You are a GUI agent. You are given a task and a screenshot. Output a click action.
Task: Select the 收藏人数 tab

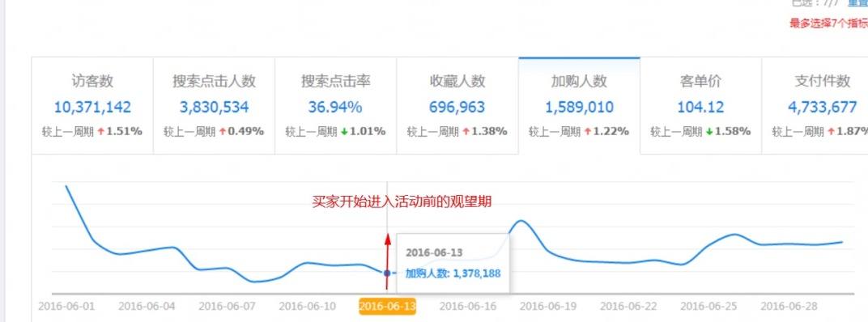[x=457, y=106]
